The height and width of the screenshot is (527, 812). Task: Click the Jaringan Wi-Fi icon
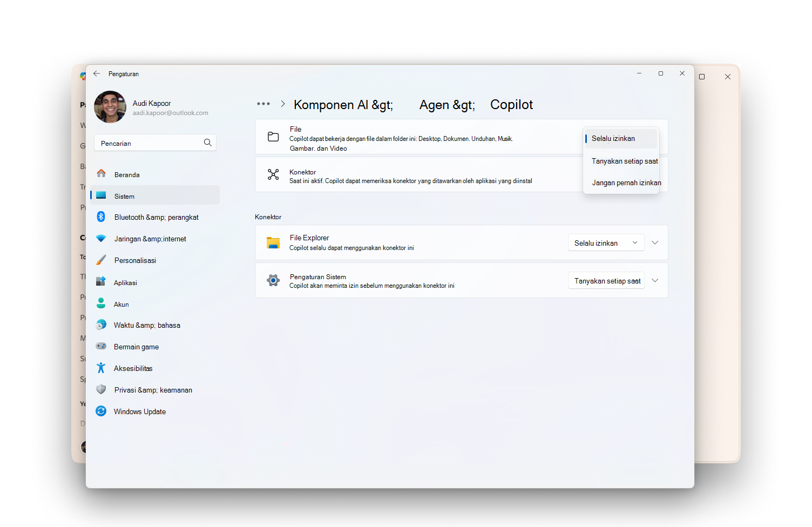[101, 238]
